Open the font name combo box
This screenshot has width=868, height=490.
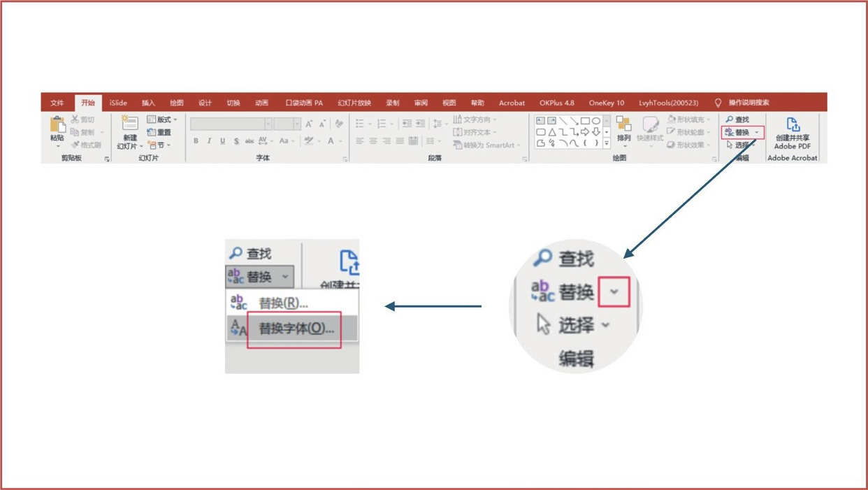pos(231,124)
